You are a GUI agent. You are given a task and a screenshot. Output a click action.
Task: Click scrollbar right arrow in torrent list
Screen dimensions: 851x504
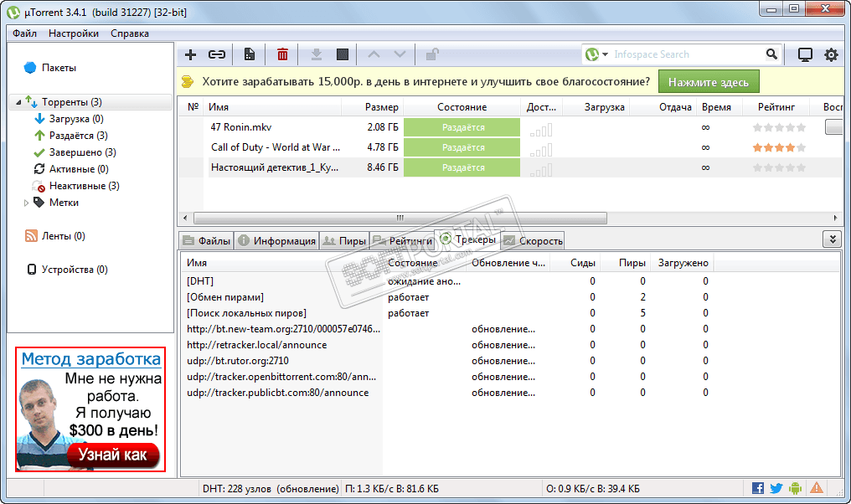coord(835,218)
